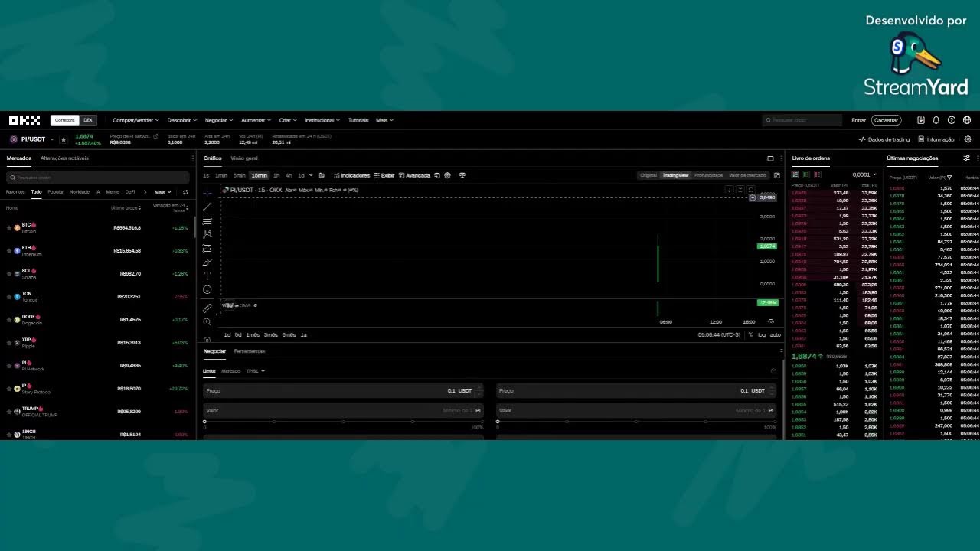Select the 1h chart interval
The width and height of the screenshot is (980, 551).
pyautogui.click(x=276, y=175)
